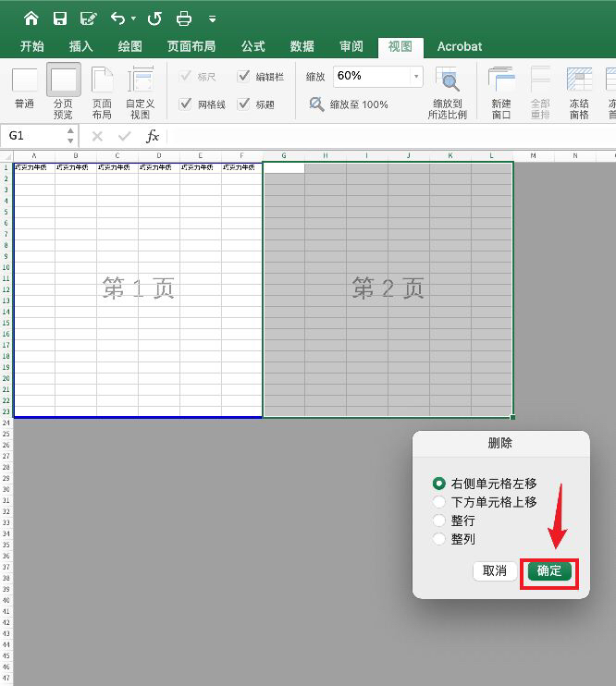
Task: Open the Acrobat tab
Action: tap(460, 46)
